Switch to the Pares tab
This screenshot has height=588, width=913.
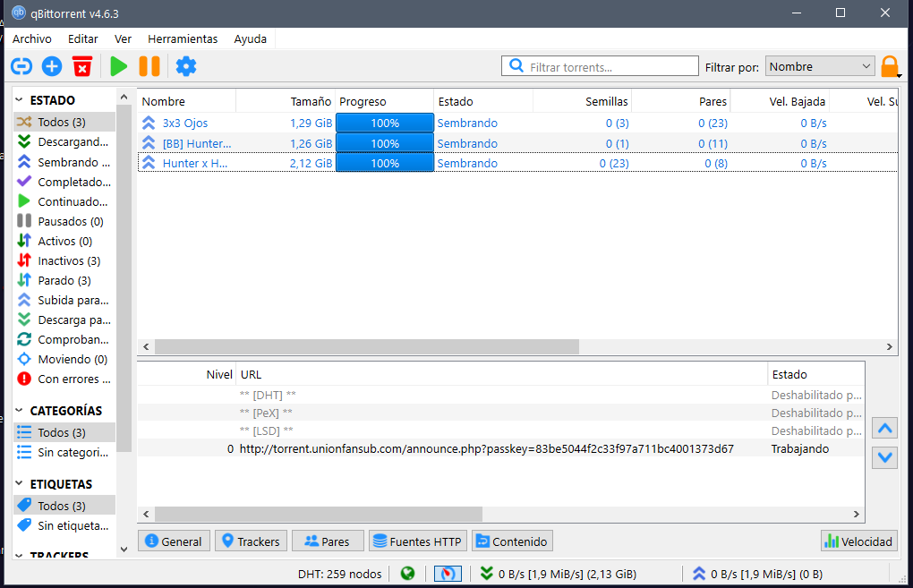tap(328, 541)
